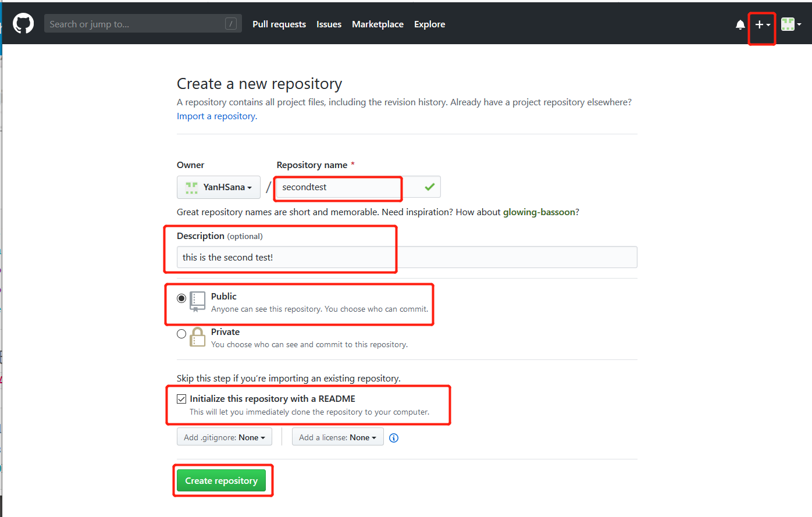Viewport: 812px width, 517px height.
Task: Click the 'Skip this step' notice text
Action: [289, 379]
